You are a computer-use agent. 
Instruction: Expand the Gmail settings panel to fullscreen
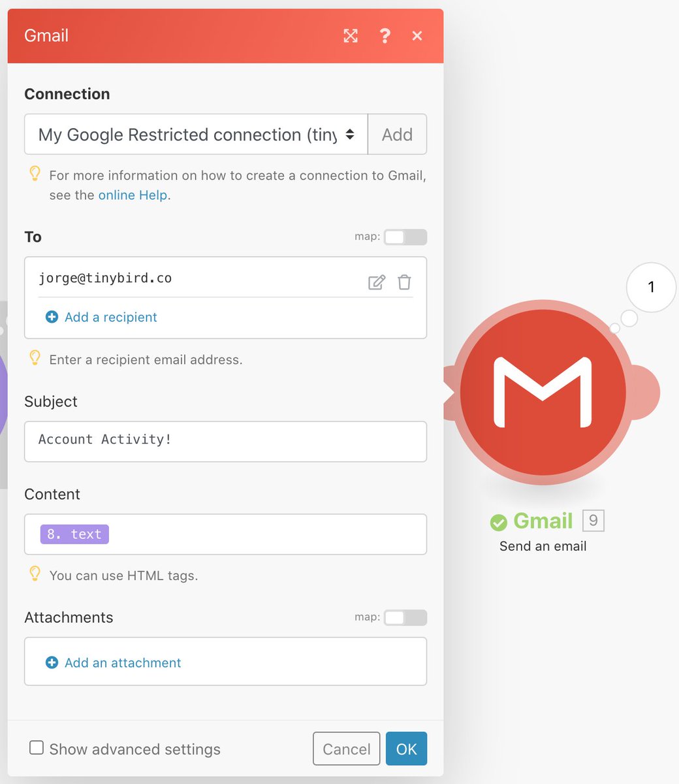351,36
